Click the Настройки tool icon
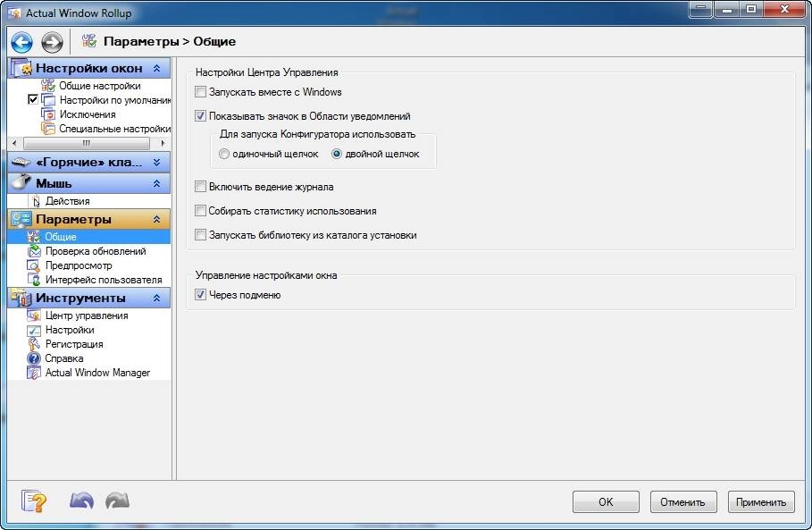812x530 pixels. tap(34, 330)
